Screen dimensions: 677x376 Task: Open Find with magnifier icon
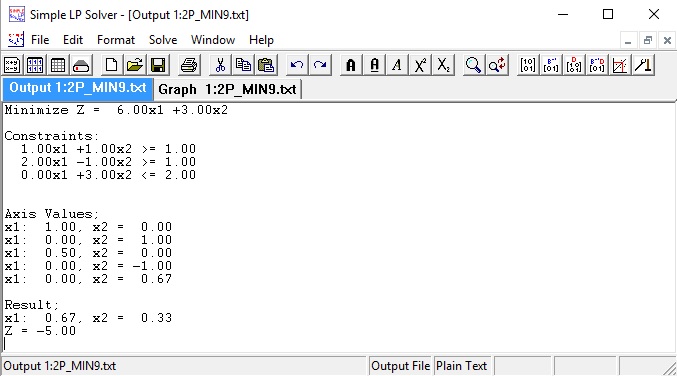(473, 65)
